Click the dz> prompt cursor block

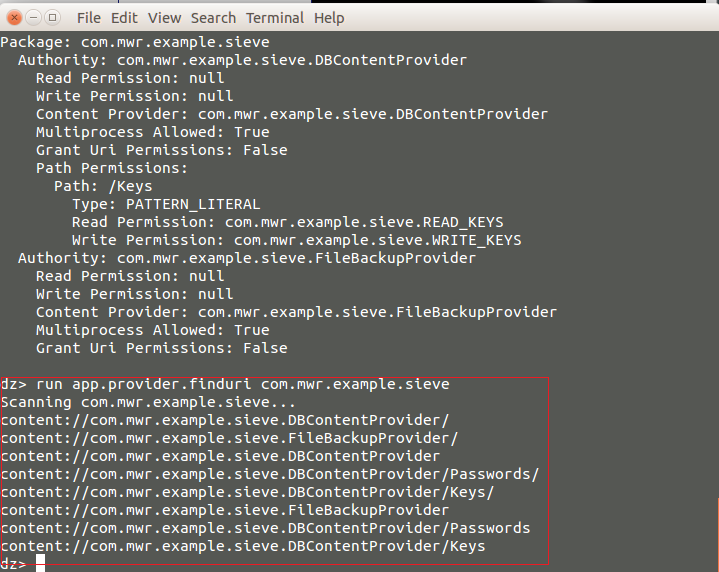tap(40, 563)
